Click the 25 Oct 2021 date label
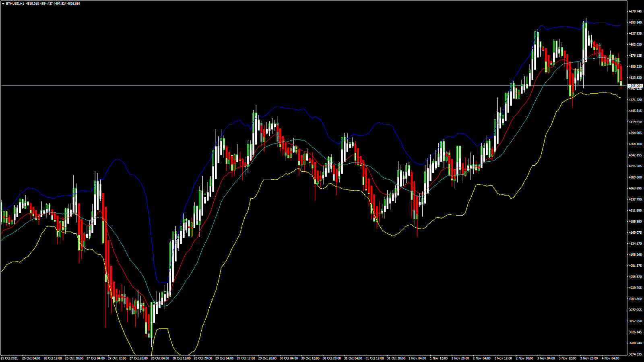 (9, 358)
